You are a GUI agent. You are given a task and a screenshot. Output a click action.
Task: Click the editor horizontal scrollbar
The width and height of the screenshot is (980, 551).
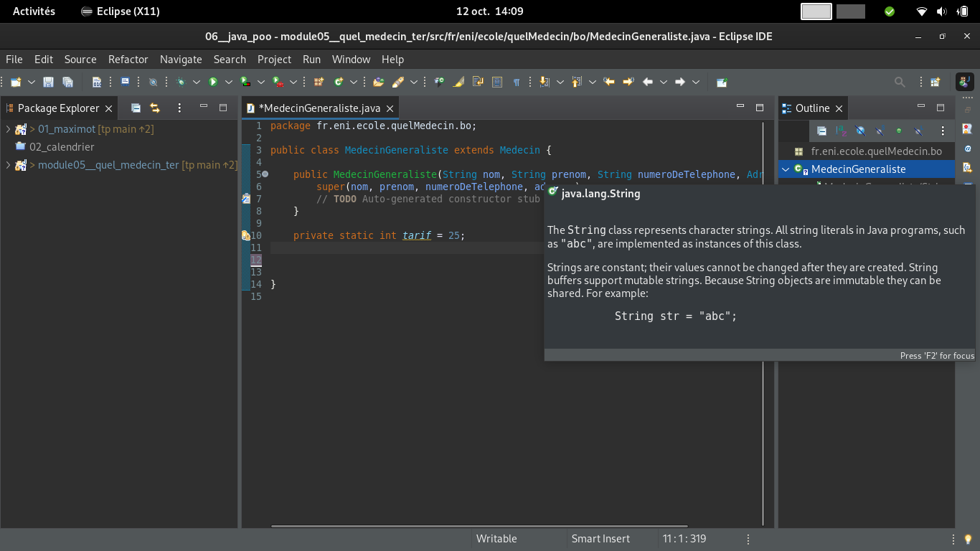479,526
